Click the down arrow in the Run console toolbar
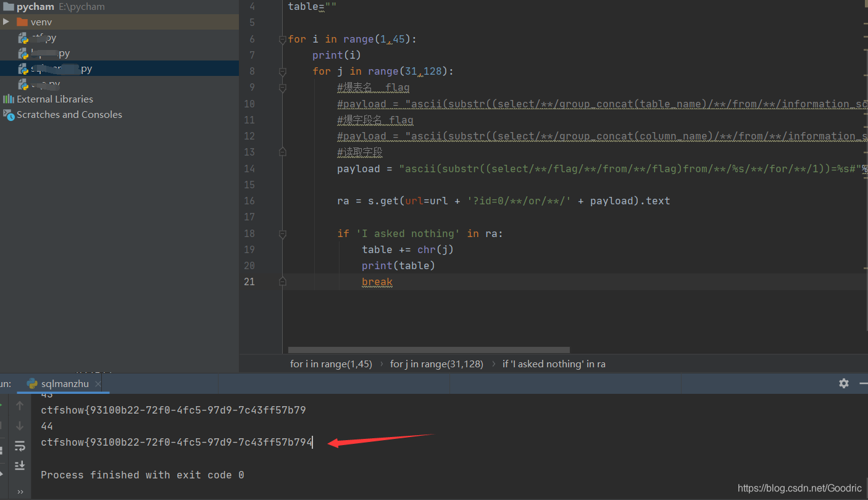Screen dimensions: 868x500 click(x=20, y=425)
